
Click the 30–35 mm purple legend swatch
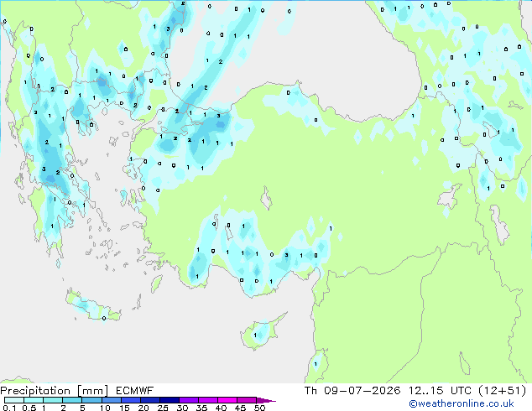(x=188, y=400)
